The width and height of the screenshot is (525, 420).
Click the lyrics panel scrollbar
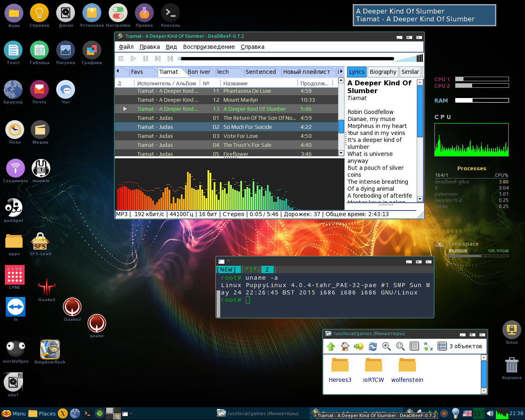(420, 112)
